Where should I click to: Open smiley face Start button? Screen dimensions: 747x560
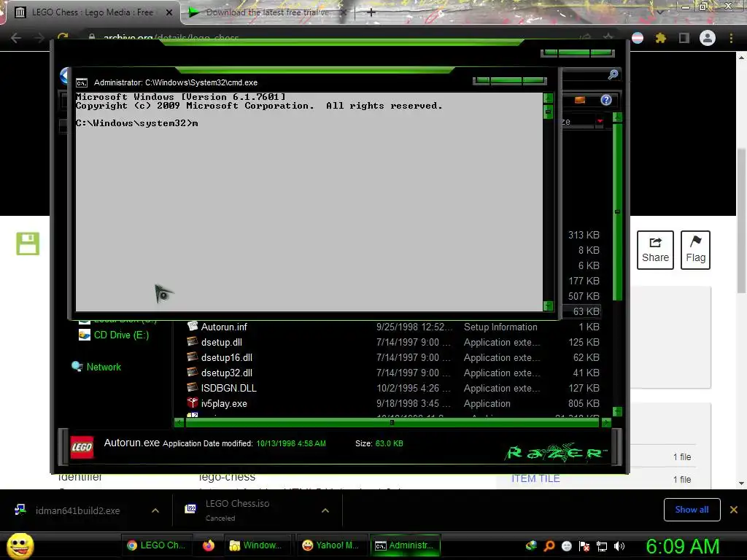[x=20, y=545]
